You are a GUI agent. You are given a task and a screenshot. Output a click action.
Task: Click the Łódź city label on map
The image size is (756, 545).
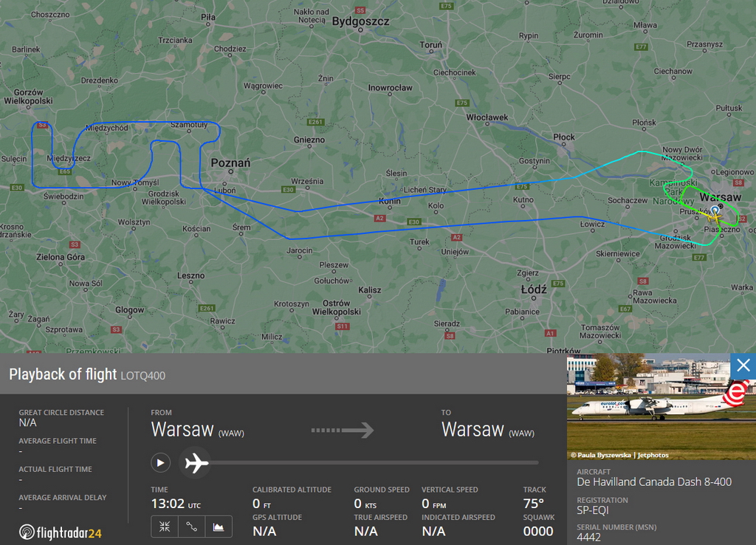point(534,289)
